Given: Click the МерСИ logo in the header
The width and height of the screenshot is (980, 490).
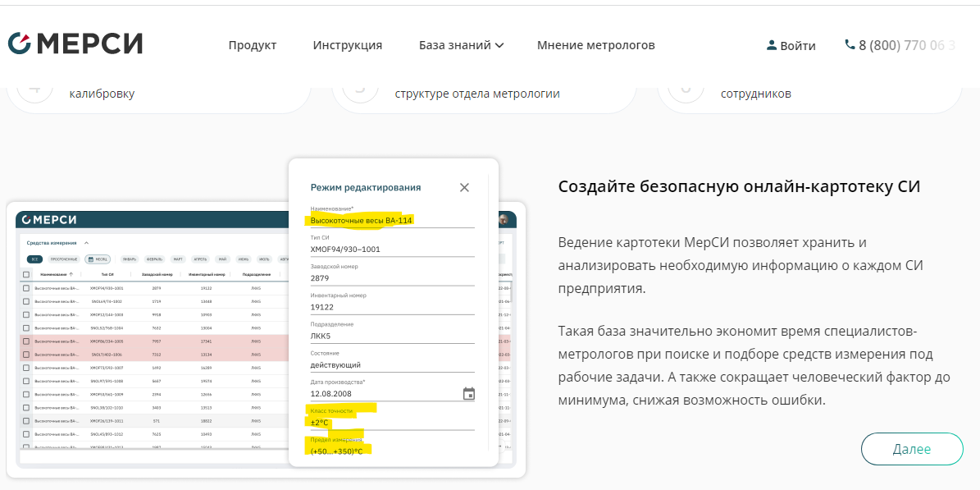Looking at the screenshot, I should coord(75,44).
